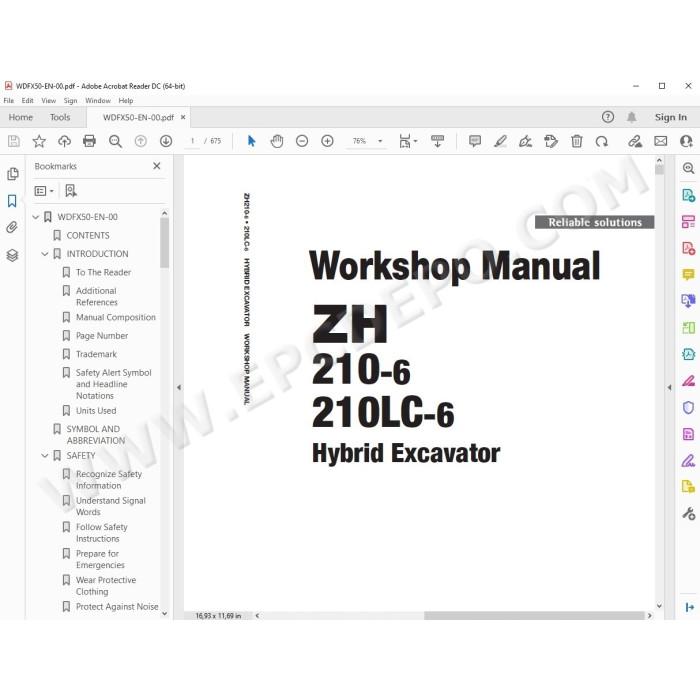Viewport: 700px width, 700px height.
Task: Switch to the Tools tab
Action: point(60,117)
